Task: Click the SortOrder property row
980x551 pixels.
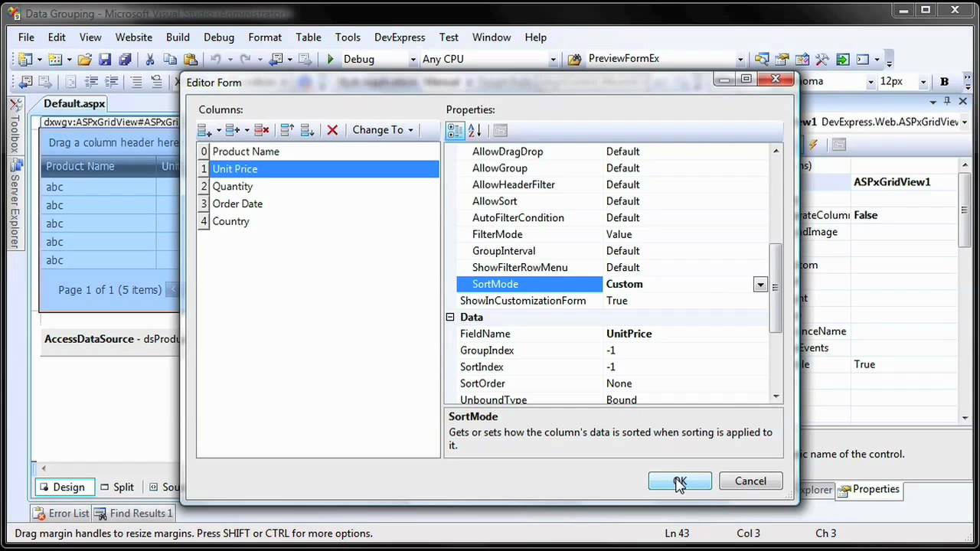Action: click(x=612, y=383)
